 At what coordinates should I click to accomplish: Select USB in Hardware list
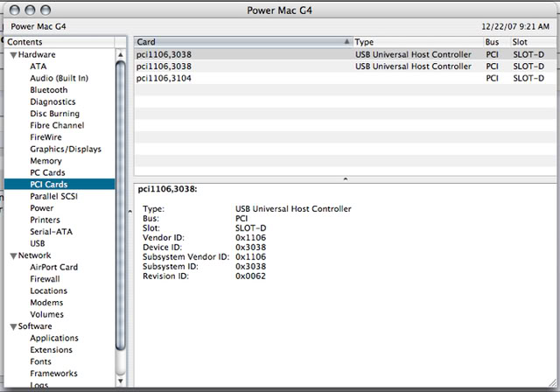pos(38,243)
